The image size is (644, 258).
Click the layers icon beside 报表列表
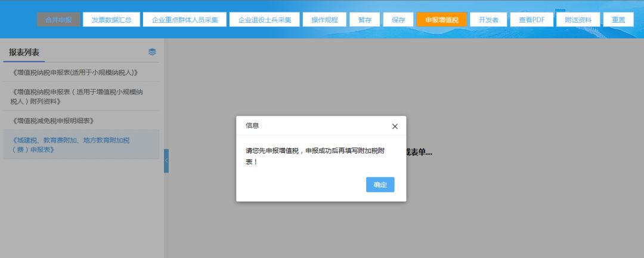152,52
